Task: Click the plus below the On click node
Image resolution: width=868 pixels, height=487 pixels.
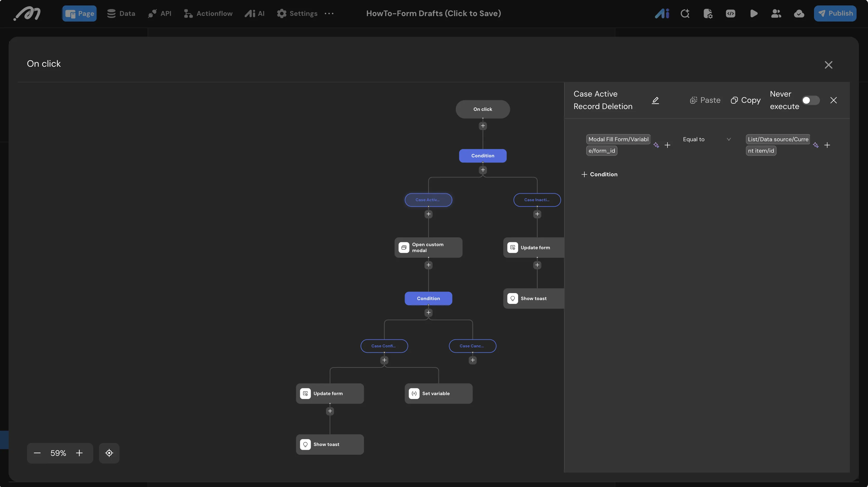Action: coord(483,126)
